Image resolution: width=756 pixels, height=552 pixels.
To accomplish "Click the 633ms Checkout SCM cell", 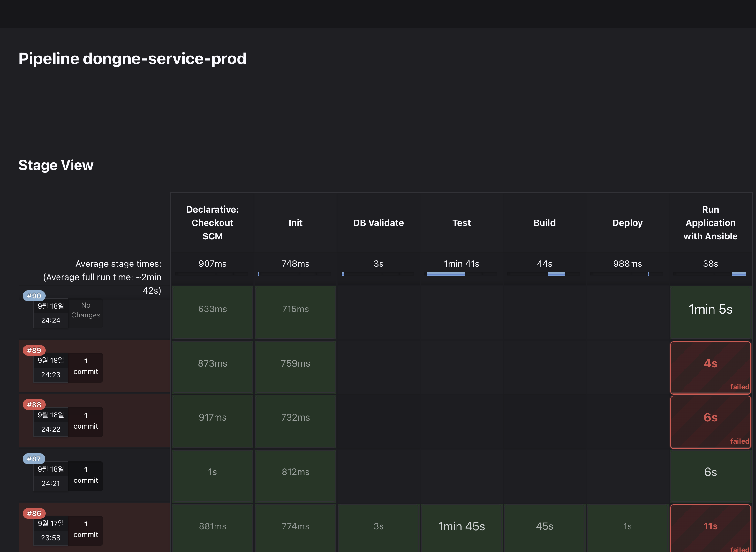I will tap(212, 312).
